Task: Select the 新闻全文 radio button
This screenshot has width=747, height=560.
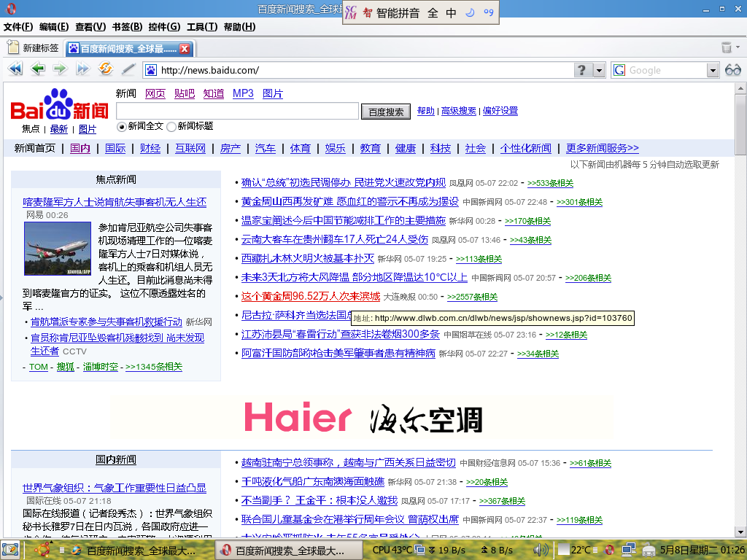Action: pyautogui.click(x=122, y=127)
